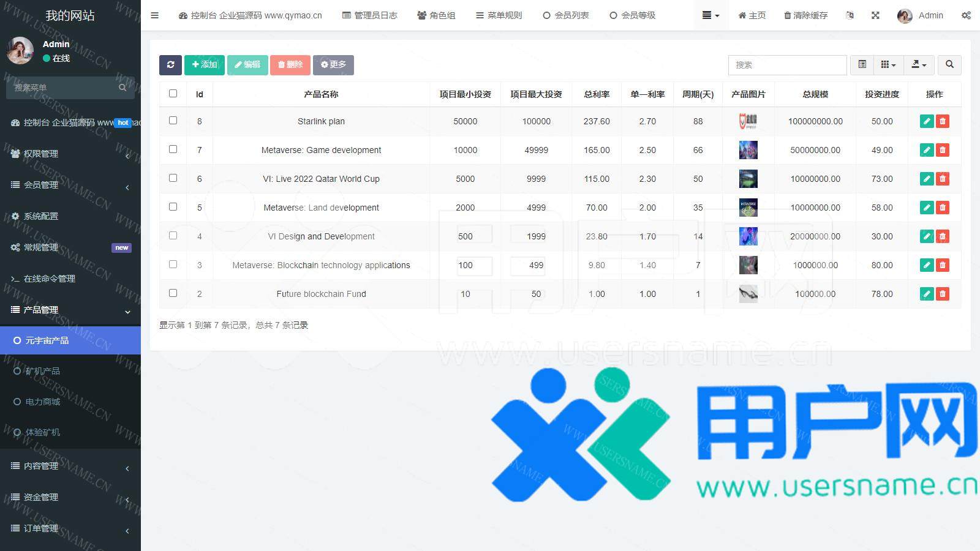
Task: Toggle table view layout icon
Action: [862, 65]
